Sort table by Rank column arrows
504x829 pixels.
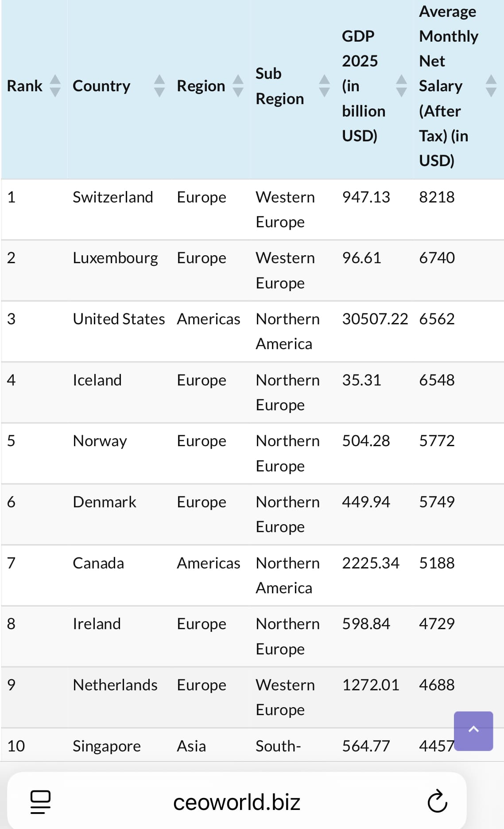[x=55, y=86]
